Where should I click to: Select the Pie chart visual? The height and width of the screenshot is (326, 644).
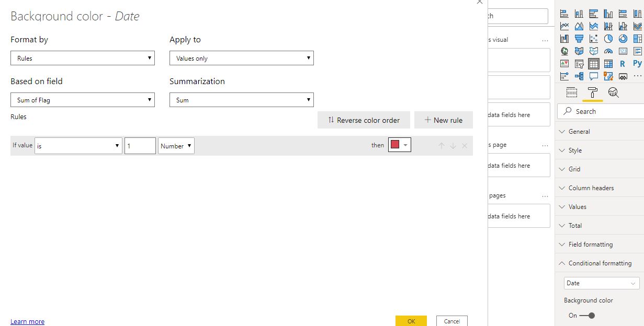click(x=608, y=39)
